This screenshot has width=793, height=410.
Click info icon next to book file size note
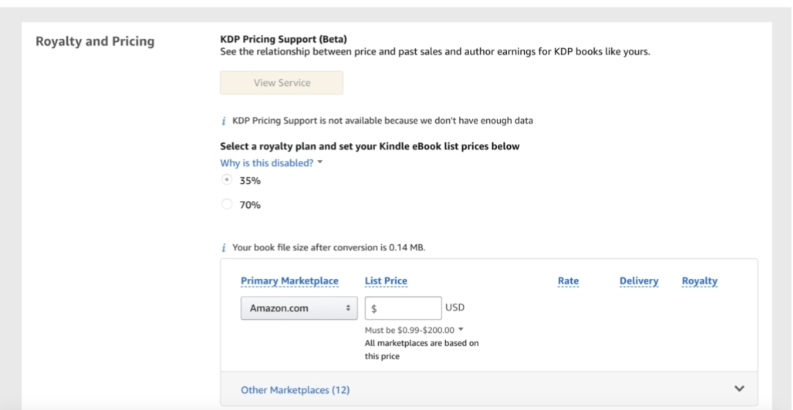[x=223, y=248]
